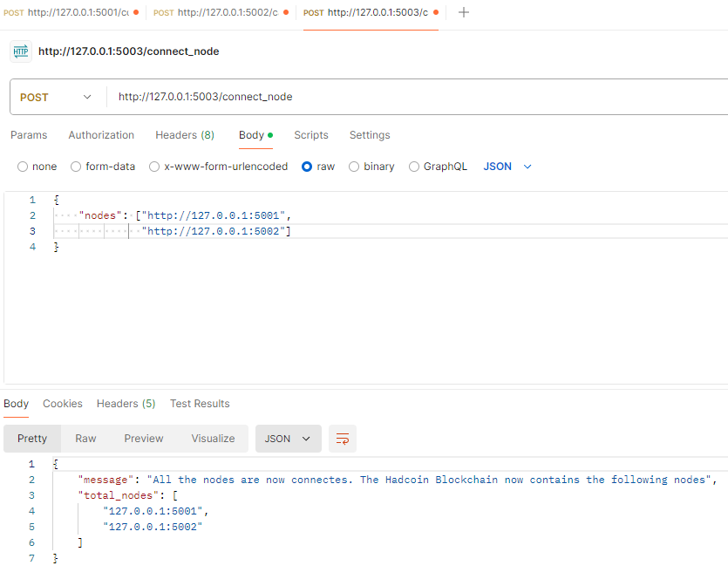Click the "total_nodes" key in response
Screen dimensions: 728x586
[x=119, y=495]
